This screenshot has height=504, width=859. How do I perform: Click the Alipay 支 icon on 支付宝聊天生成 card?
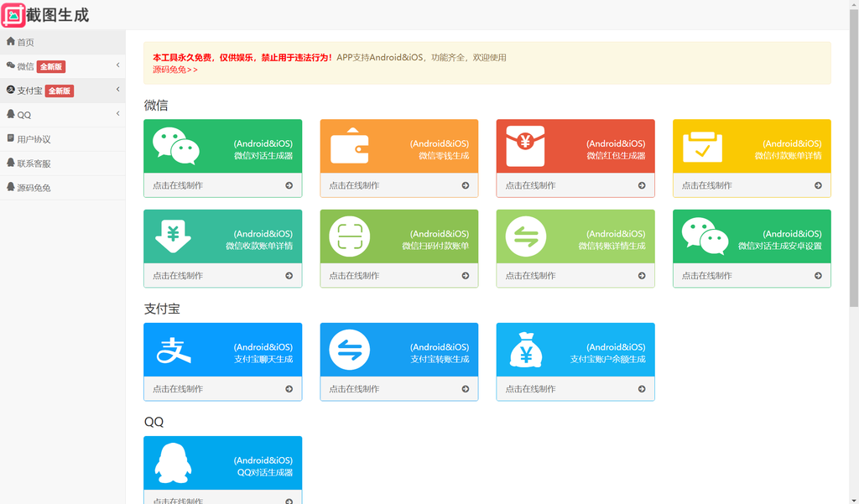click(x=174, y=350)
